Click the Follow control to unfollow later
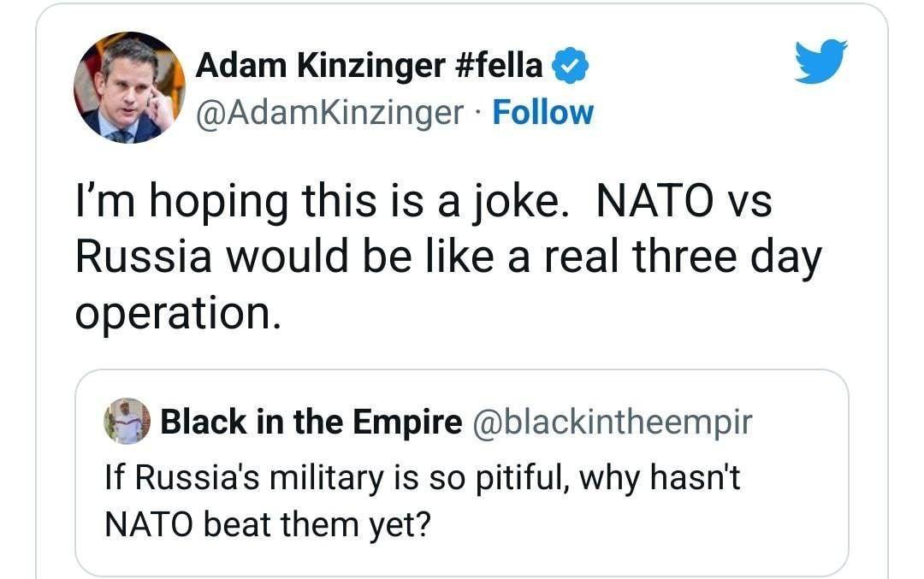The height and width of the screenshot is (579, 924). coord(543,111)
